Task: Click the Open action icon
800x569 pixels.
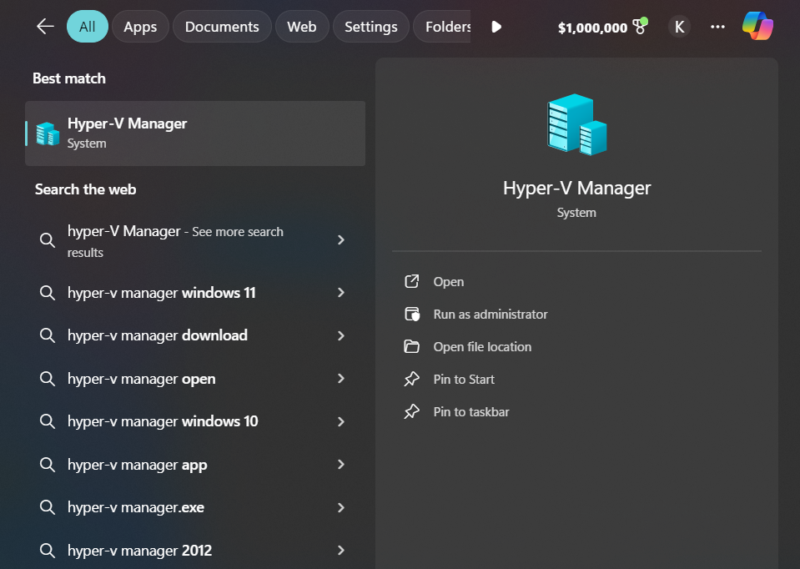Action: point(412,282)
